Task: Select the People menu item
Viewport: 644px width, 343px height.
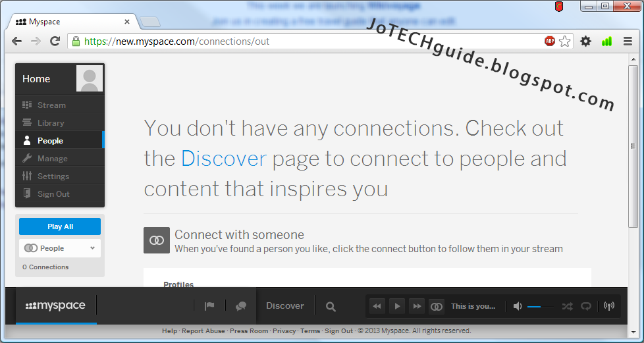Action: point(60,140)
